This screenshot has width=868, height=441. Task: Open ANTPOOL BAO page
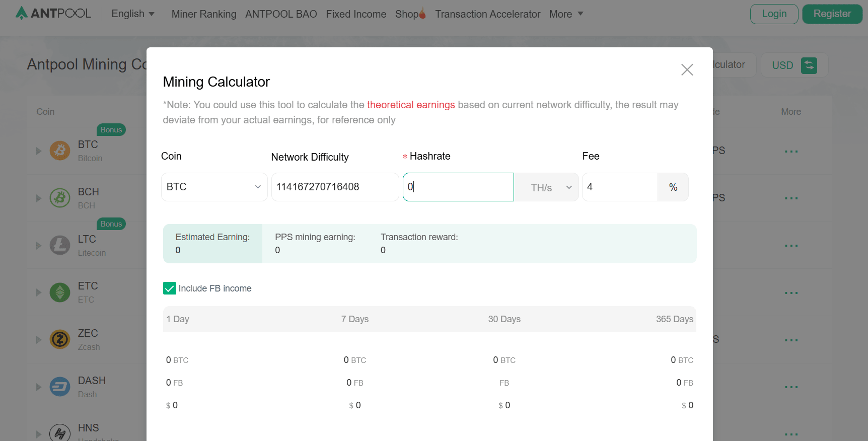tap(281, 14)
